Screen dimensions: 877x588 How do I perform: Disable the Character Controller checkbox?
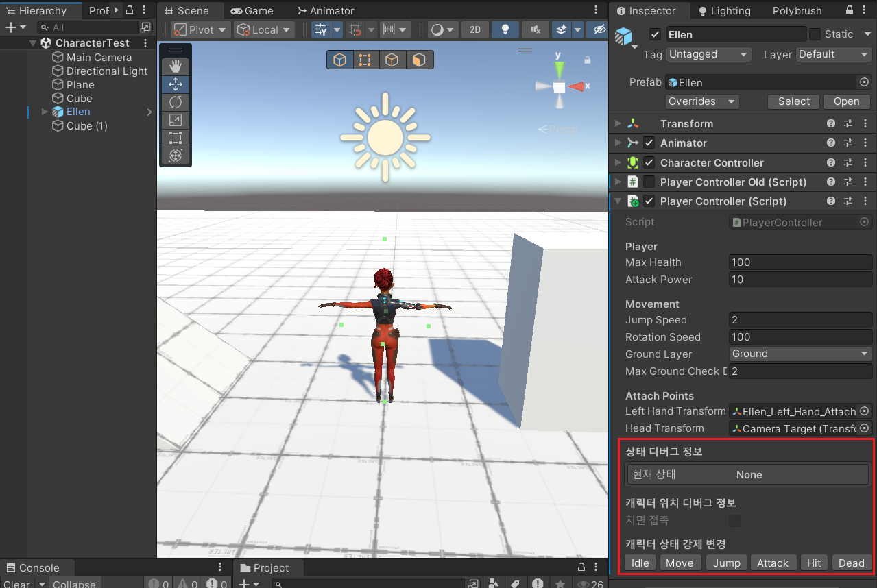[649, 162]
